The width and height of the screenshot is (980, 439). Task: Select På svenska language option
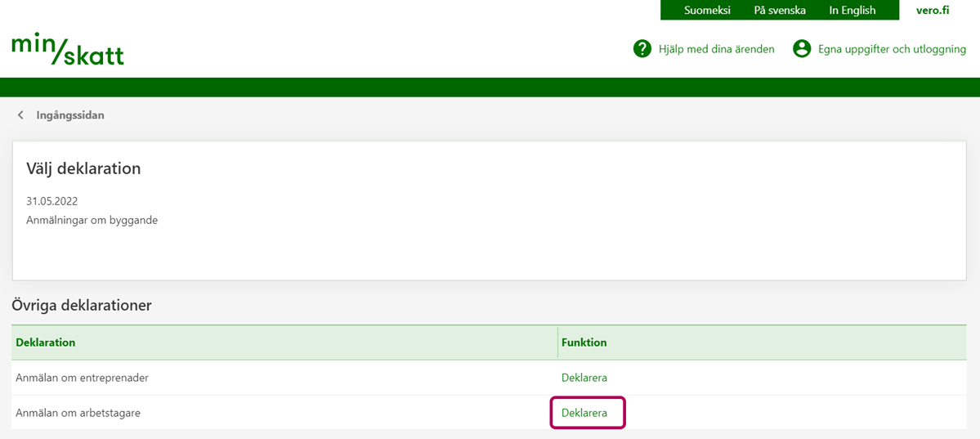click(780, 11)
